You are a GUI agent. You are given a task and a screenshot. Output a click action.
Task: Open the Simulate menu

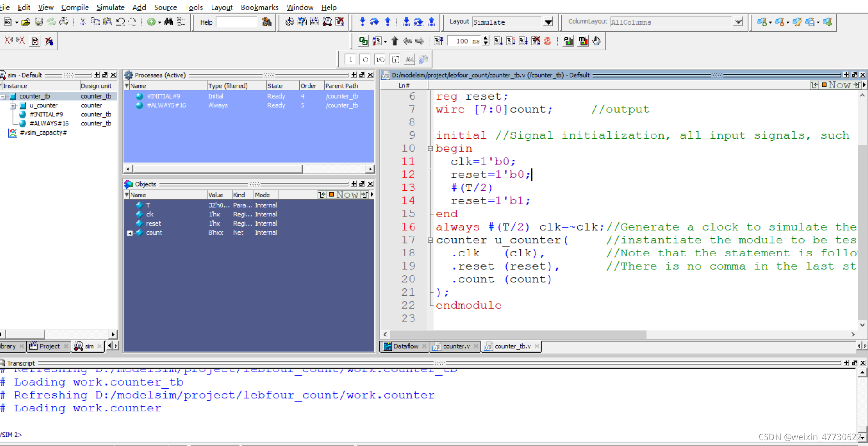(x=110, y=7)
